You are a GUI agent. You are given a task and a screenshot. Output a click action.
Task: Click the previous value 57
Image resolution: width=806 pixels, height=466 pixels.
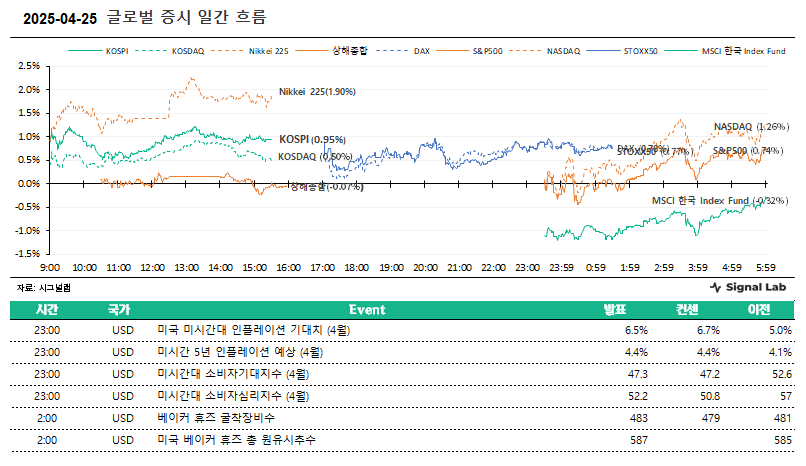[786, 397]
